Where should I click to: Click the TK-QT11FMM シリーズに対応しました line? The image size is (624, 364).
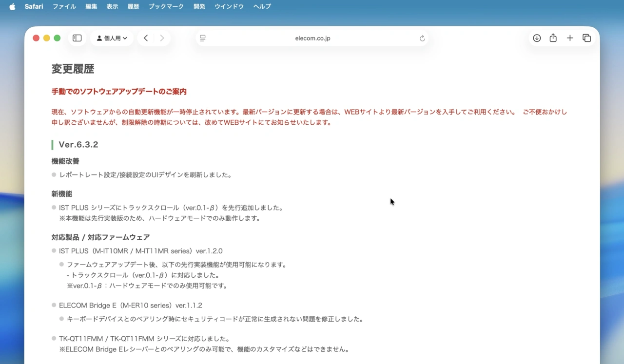click(144, 339)
